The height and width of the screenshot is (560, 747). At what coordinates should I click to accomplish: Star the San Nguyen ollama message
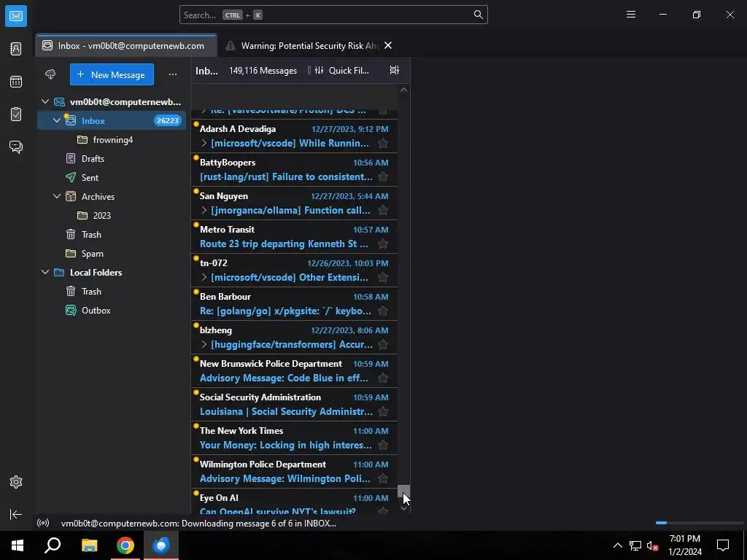tap(382, 210)
